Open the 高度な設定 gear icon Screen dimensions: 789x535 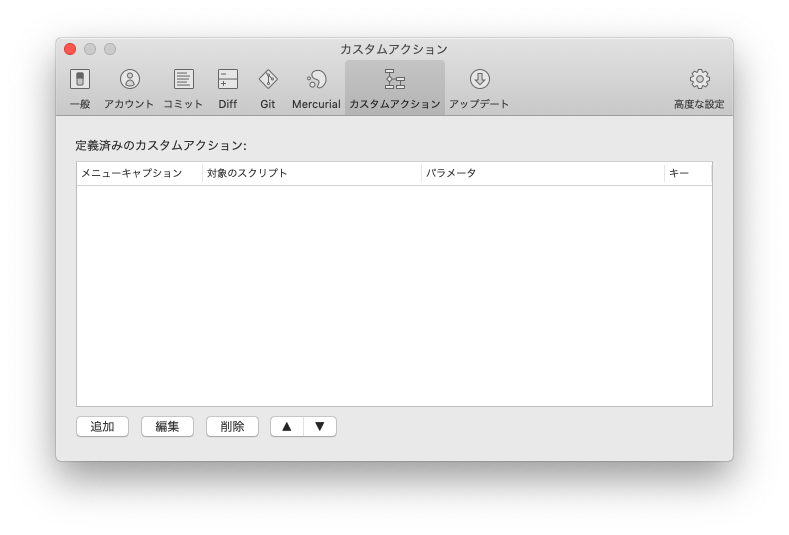tap(699, 79)
